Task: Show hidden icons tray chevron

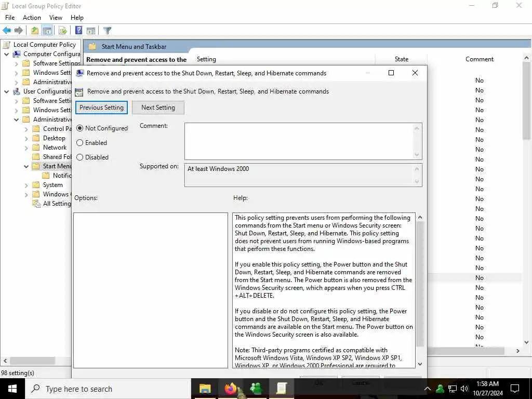Action: point(428,389)
